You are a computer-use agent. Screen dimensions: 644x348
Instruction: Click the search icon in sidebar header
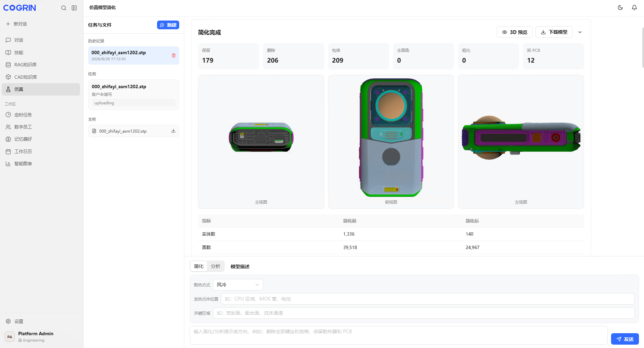click(x=64, y=8)
